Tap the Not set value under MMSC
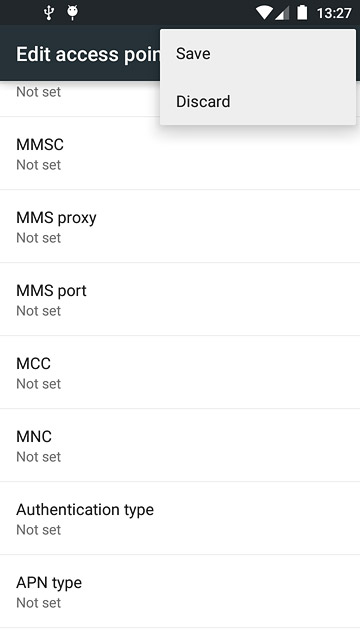 [39, 165]
